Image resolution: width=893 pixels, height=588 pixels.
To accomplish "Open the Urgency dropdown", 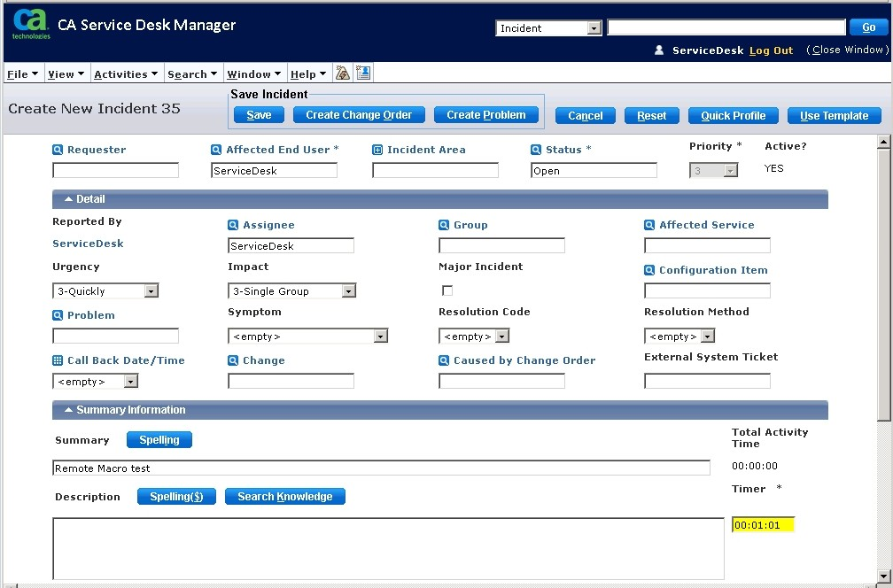I will point(151,291).
